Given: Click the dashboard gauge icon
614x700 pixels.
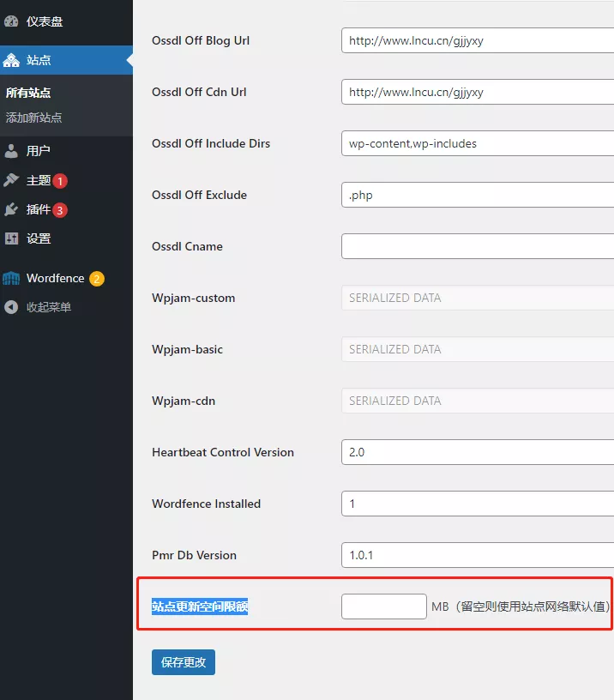Looking at the screenshot, I should click(11, 21).
